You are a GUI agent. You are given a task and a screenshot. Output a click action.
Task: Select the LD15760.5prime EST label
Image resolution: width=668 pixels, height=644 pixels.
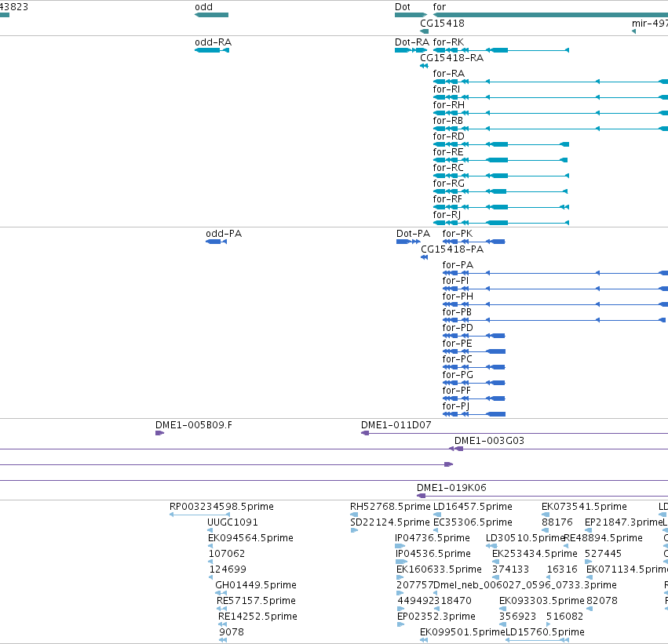(x=545, y=632)
